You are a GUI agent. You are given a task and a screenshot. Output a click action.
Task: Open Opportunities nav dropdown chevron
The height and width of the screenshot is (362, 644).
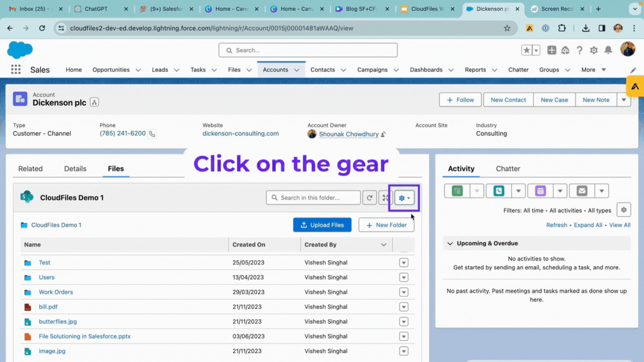(138, 70)
